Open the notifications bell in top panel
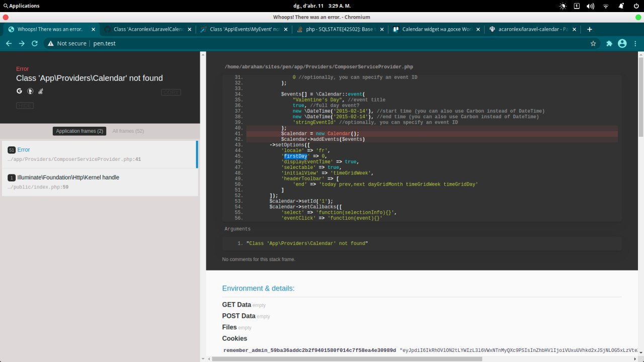This screenshot has height=362, width=644. (621, 6)
